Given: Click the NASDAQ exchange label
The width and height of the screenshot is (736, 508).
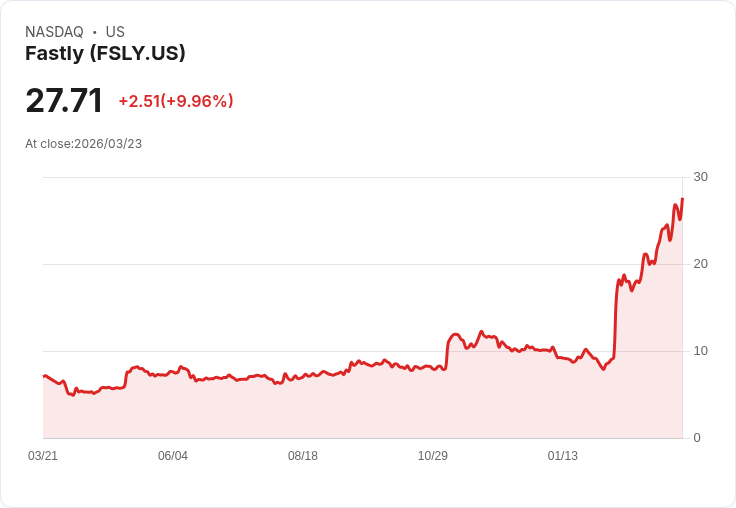Looking at the screenshot, I should pos(54,32).
